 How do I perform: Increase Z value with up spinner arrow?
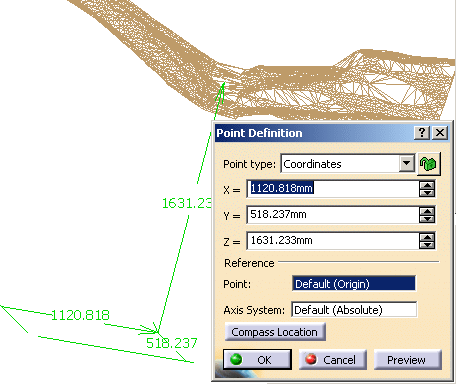[427, 237]
